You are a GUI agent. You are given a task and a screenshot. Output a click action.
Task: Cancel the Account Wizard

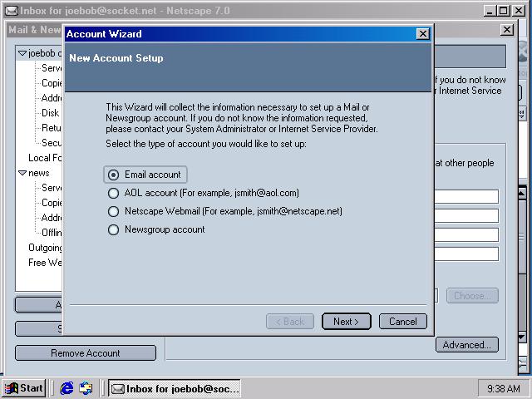click(x=402, y=322)
